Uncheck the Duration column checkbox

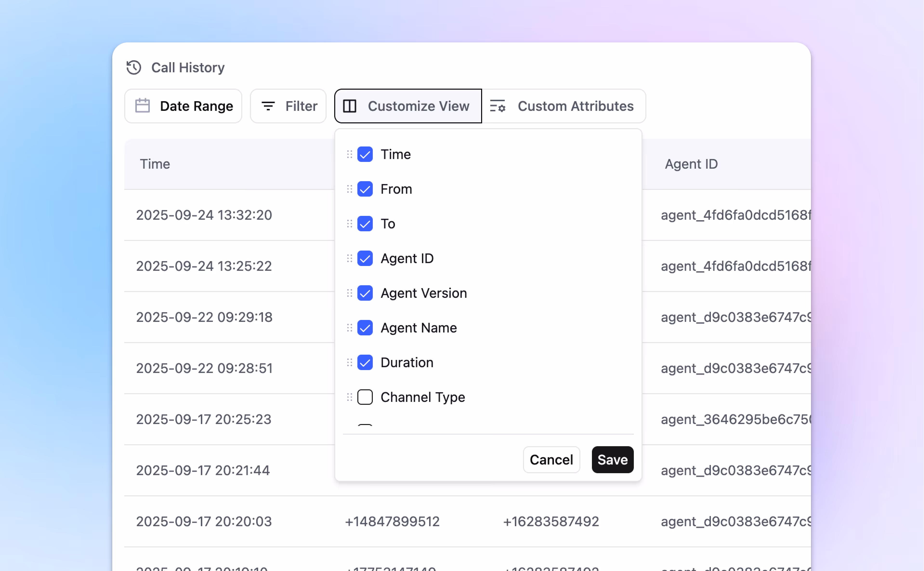(x=365, y=363)
